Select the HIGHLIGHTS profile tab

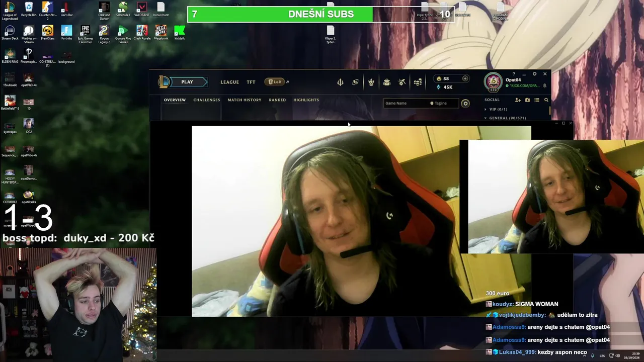(306, 100)
